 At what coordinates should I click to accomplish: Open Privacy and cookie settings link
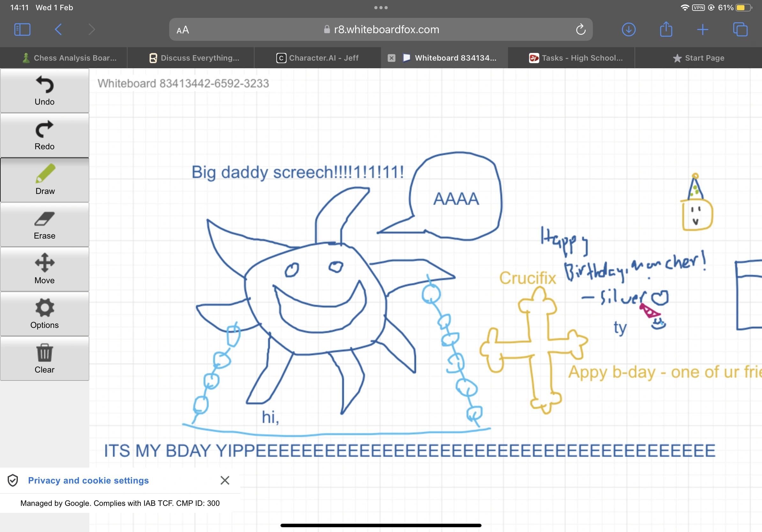pos(88,480)
